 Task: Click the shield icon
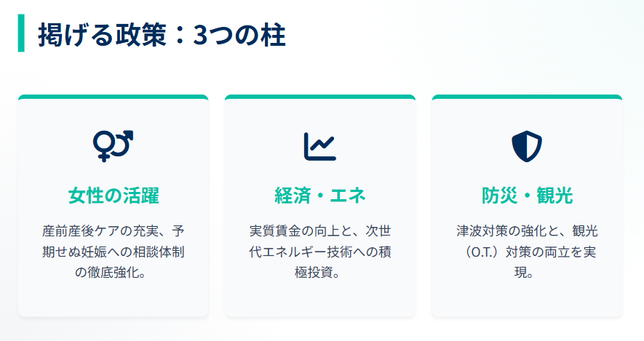tap(527, 145)
